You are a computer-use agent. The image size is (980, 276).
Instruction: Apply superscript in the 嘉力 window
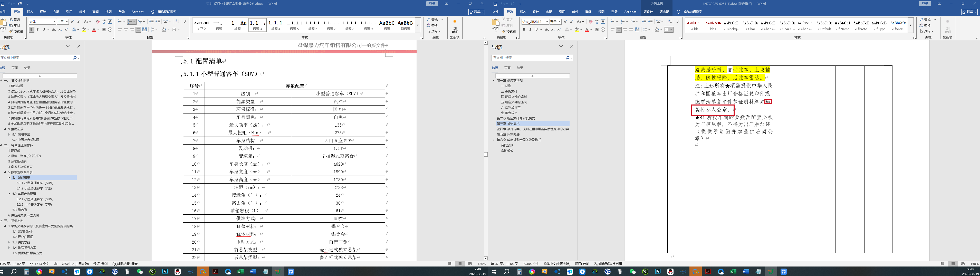[66, 30]
